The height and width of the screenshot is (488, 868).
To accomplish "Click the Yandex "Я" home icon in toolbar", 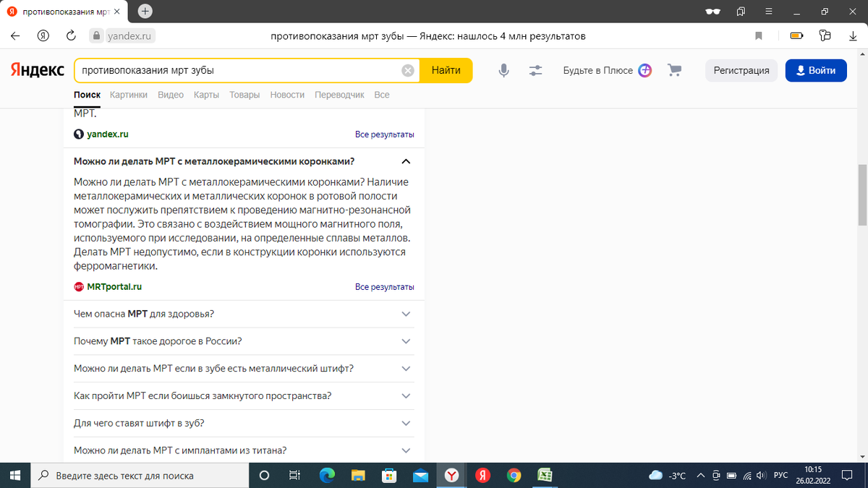I will tap(43, 35).
